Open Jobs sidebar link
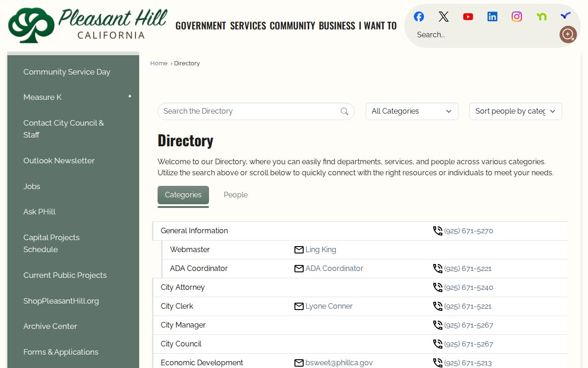This screenshot has height=368, width=588. coord(32,186)
